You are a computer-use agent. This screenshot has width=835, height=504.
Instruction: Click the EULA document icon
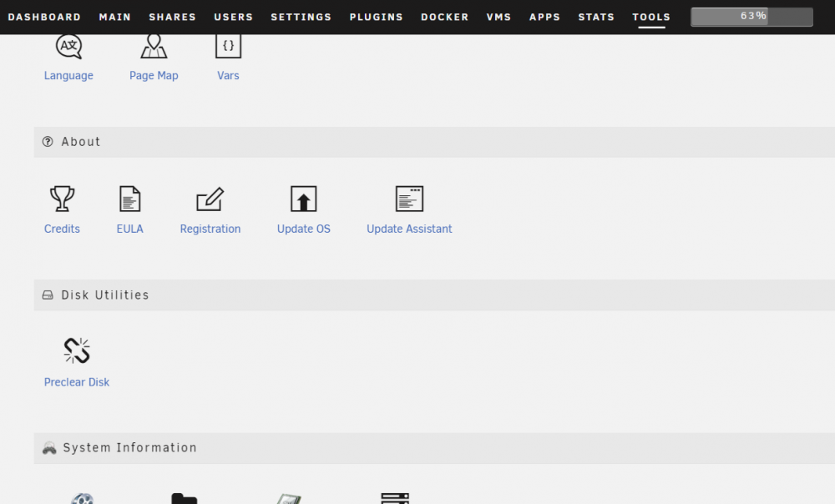click(x=130, y=199)
